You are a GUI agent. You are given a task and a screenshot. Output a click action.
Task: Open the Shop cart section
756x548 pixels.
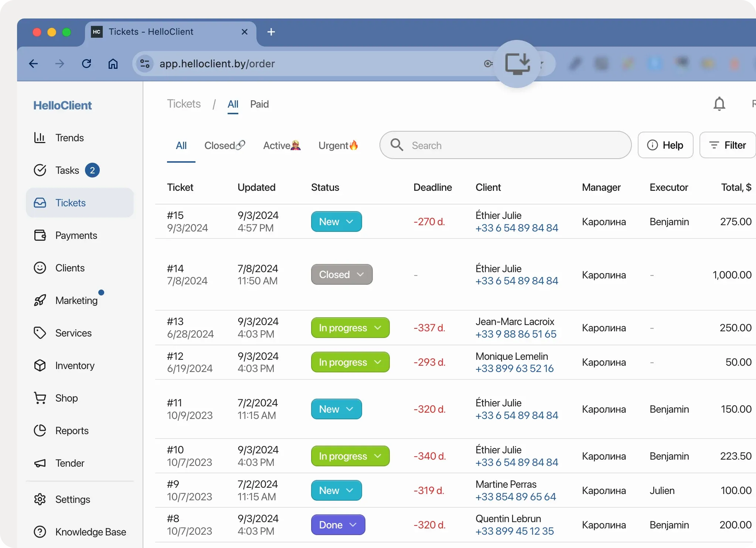[66, 398]
